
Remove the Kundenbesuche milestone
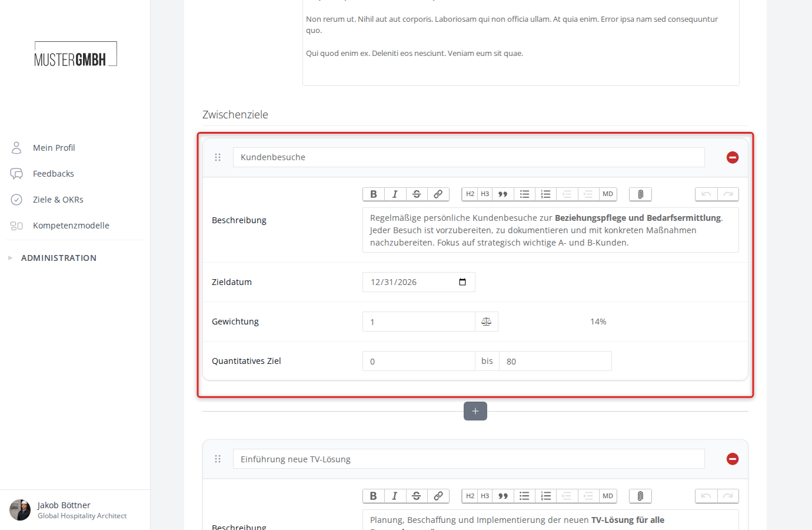(x=733, y=157)
